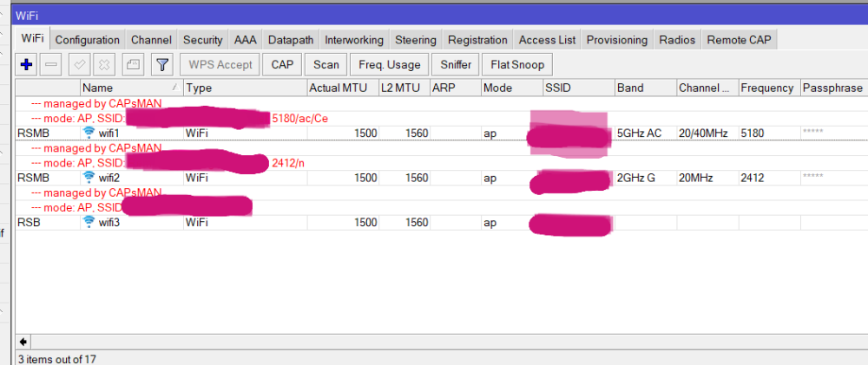Click the Comment icon in toolbar
This screenshot has width=868, height=365.
(132, 64)
